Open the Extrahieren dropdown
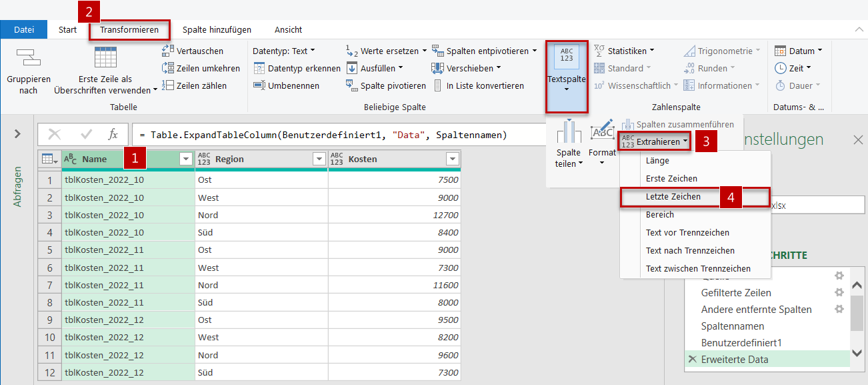Image resolution: width=868 pixels, height=385 pixels. click(x=655, y=141)
